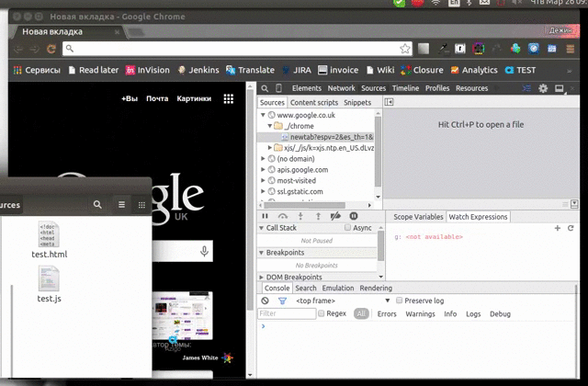The width and height of the screenshot is (588, 386).
Task: Open the Jenkins bookmark
Action: pyautogui.click(x=201, y=69)
